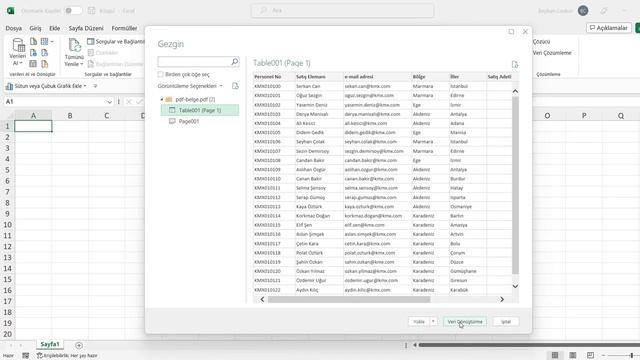Click the column chart icon in quick toolbar
The image size is (640, 360).
9,86
